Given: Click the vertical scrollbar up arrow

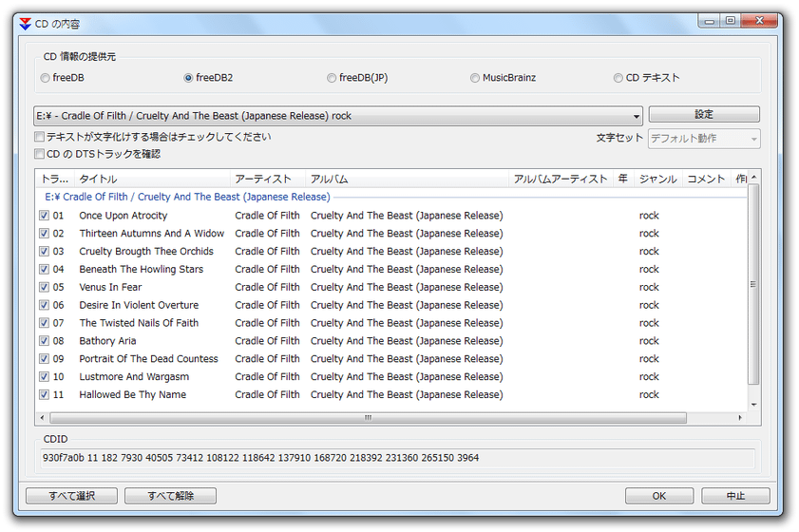Looking at the screenshot, I should (753, 177).
